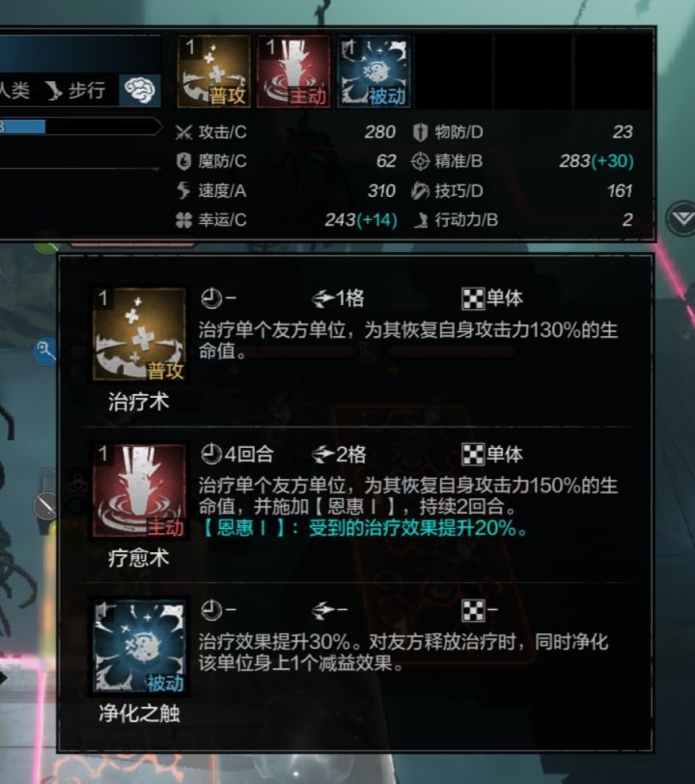The image size is (695, 784).
Task: Click the 速度/A speed stat row
Action: tap(286, 190)
